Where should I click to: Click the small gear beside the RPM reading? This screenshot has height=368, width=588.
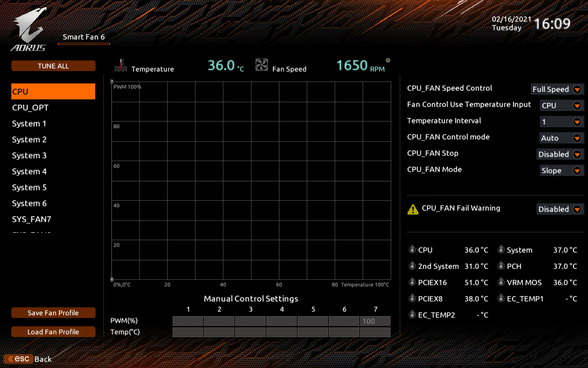tap(388, 60)
